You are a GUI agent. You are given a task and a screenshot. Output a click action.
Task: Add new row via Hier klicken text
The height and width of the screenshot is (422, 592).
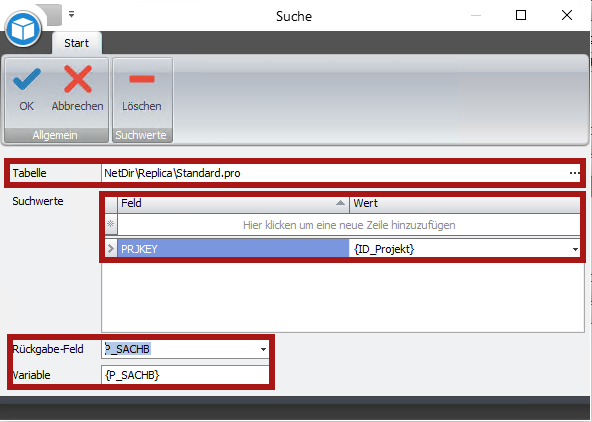click(x=349, y=225)
